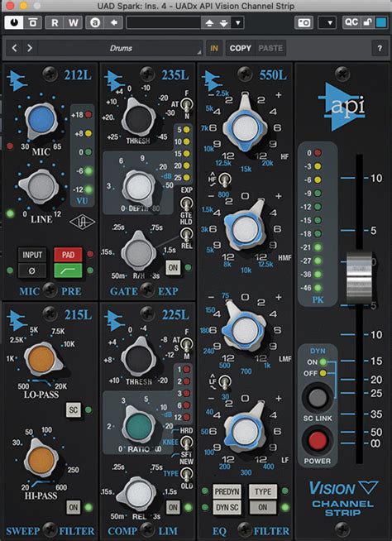Flip the KNEE hard/soft toggle switch
This screenshot has height=541, width=392.
[x=186, y=442]
